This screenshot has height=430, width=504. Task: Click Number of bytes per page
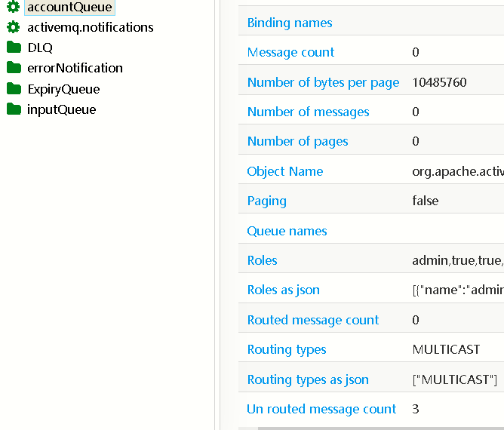tap(323, 82)
